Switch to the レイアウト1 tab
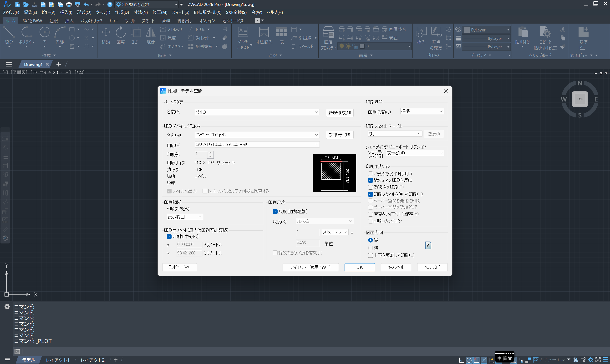610x364 pixels. pyautogui.click(x=58, y=360)
